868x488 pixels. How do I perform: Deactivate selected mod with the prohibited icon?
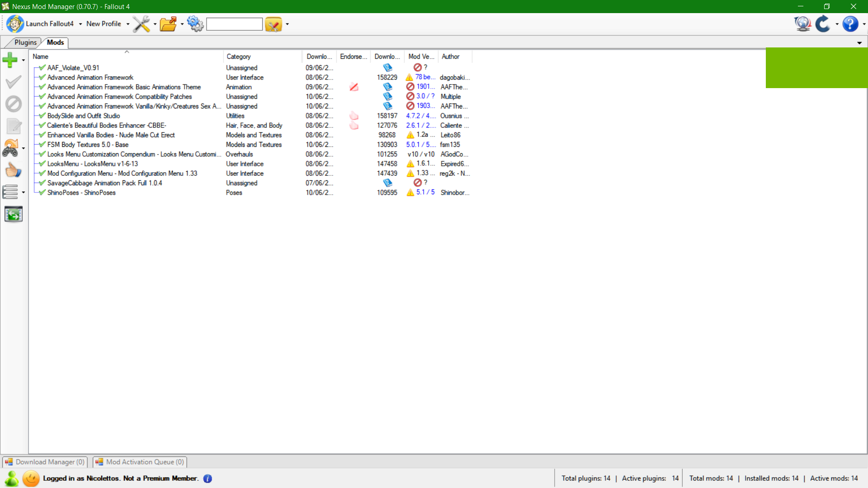[14, 104]
